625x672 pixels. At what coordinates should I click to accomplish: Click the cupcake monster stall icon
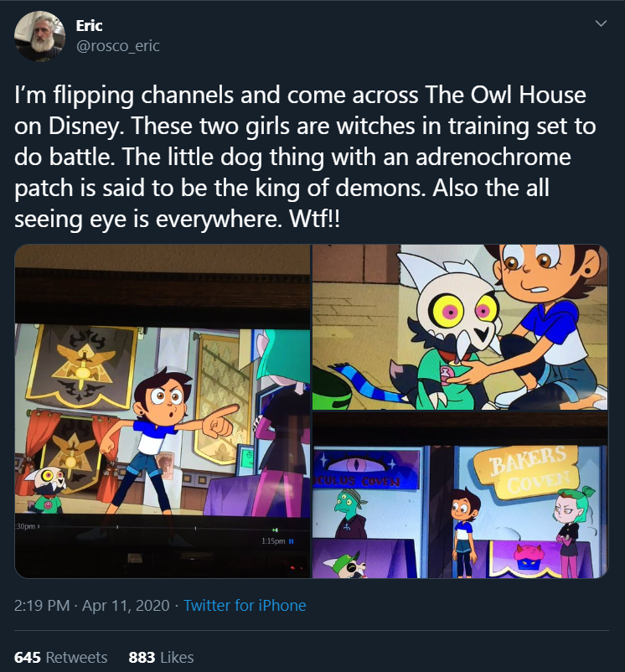[528, 556]
